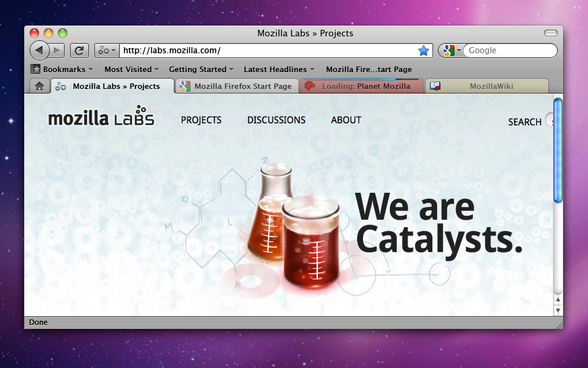Click the beaker flasks illustration
The height and width of the screenshot is (368, 588).
pyautogui.click(x=294, y=225)
